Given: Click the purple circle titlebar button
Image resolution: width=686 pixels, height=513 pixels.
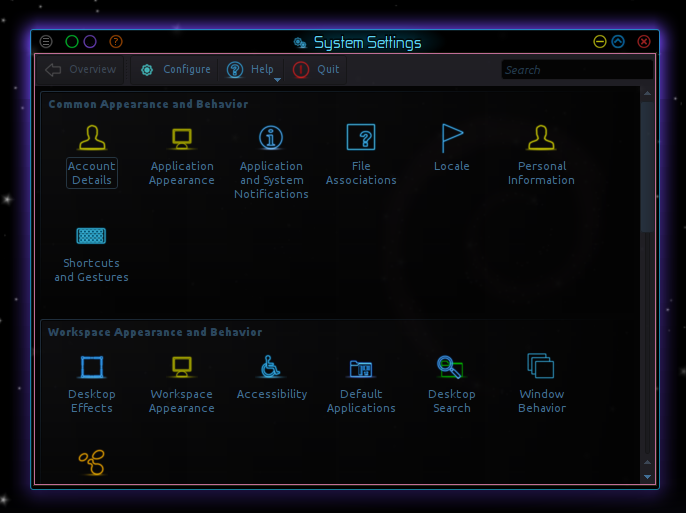Looking at the screenshot, I should point(90,42).
